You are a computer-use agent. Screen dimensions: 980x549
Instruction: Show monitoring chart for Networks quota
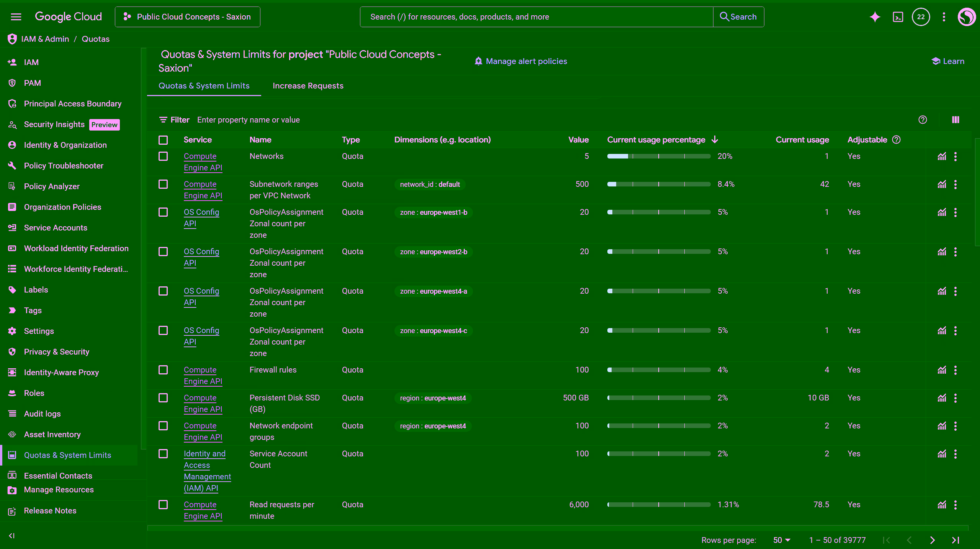tap(942, 156)
